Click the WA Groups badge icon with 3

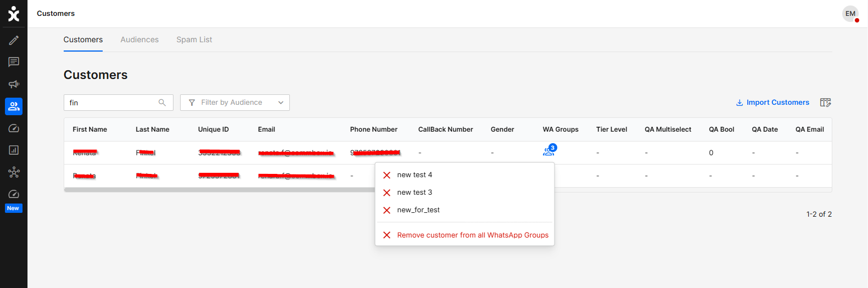click(x=550, y=150)
